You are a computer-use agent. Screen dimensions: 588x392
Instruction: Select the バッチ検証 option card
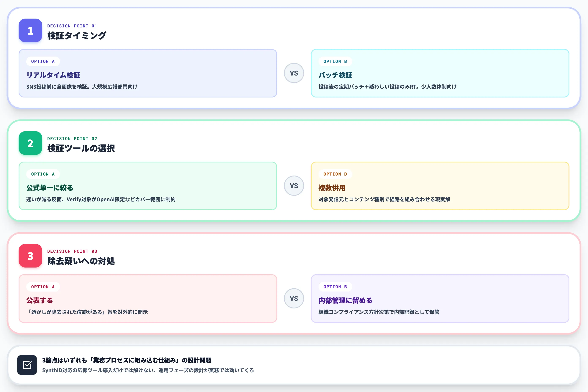coord(440,73)
